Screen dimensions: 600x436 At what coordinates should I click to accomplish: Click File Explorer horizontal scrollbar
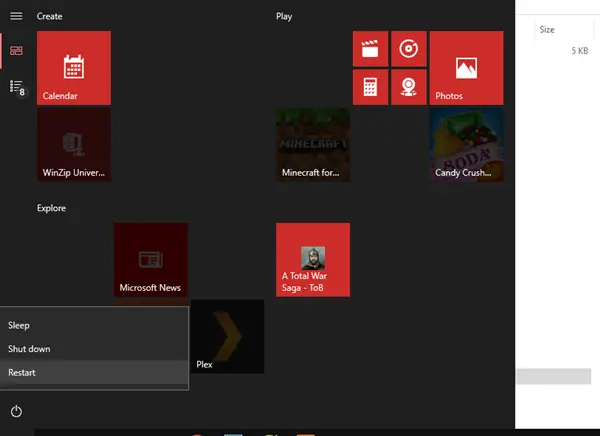[554, 376]
